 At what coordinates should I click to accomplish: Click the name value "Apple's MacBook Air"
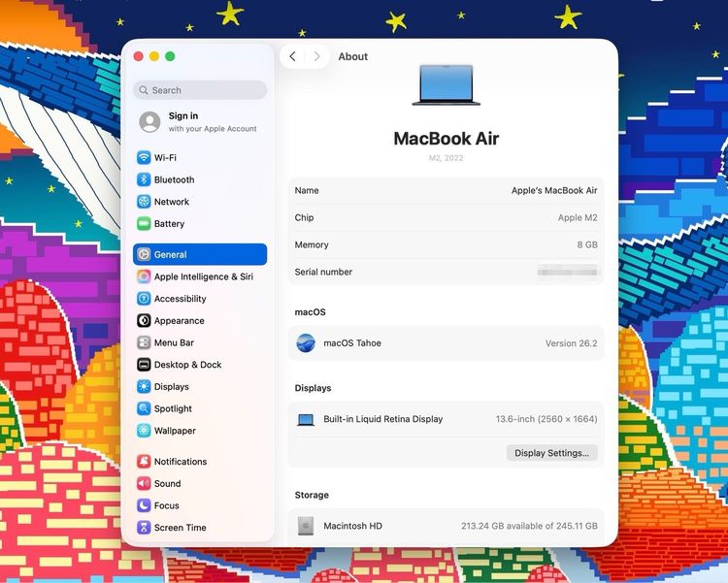tap(554, 190)
